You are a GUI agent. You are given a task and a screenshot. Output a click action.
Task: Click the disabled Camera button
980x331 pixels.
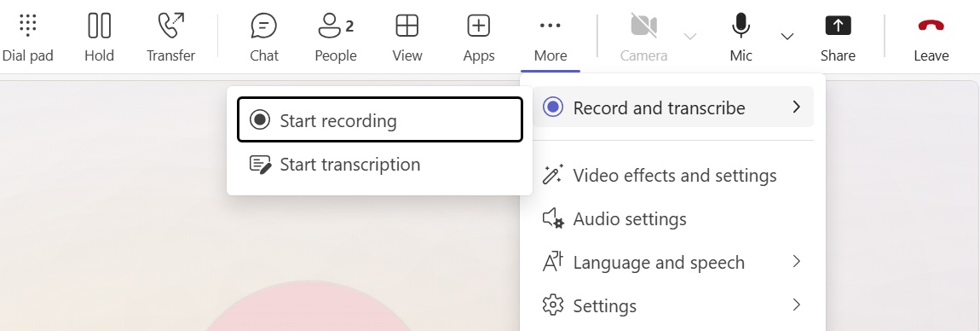point(643,38)
